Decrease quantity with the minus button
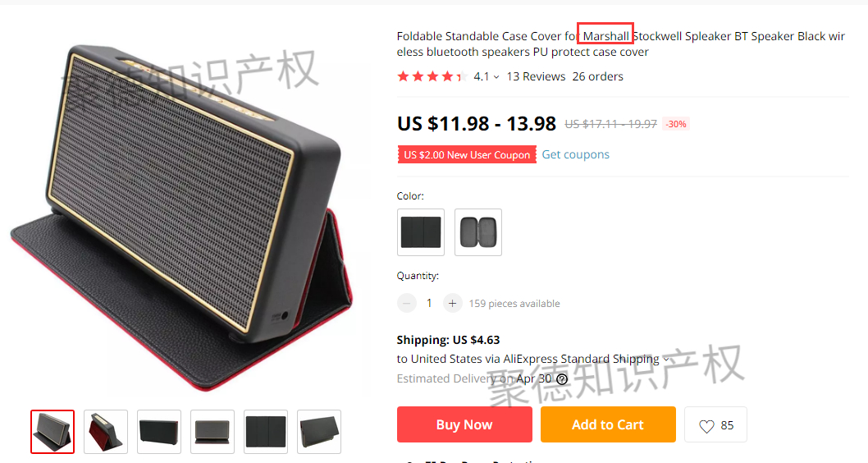The width and height of the screenshot is (868, 463). click(406, 303)
